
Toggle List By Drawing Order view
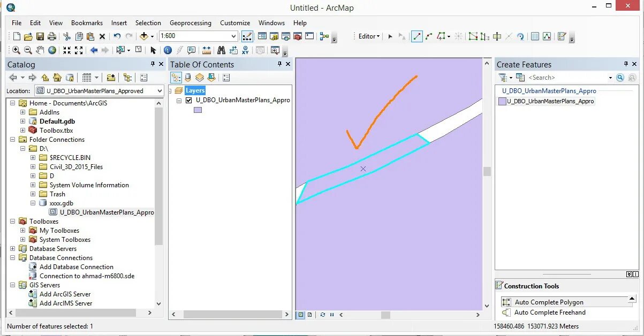click(x=176, y=78)
